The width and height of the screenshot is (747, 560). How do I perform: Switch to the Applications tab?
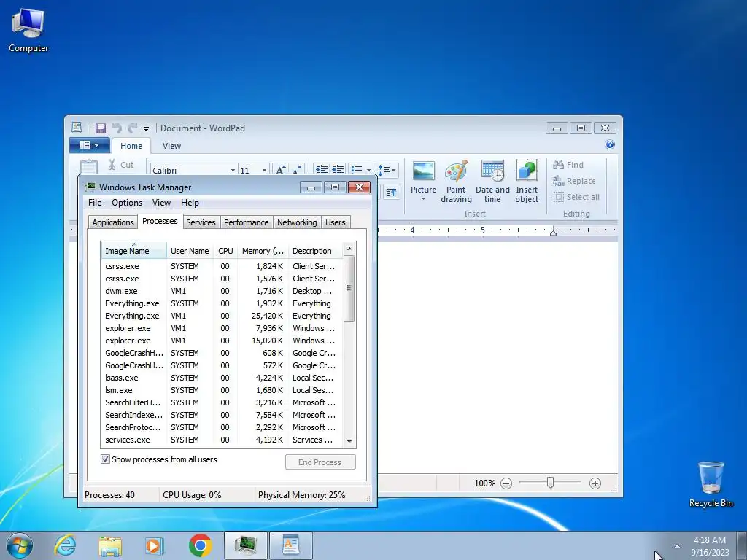pyautogui.click(x=113, y=222)
